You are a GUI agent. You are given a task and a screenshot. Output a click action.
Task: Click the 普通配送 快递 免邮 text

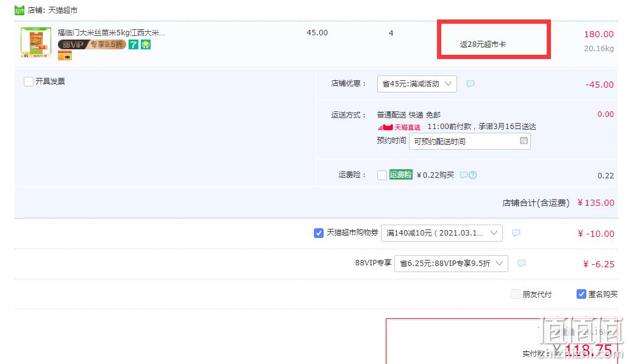click(x=409, y=115)
